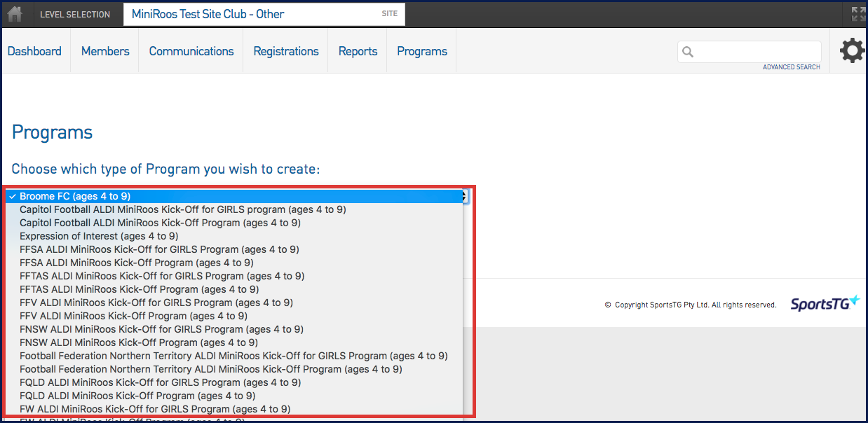This screenshot has height=423, width=868.
Task: Choose FFV ALDI MiniRoos Kick-Off Program
Action: tap(234, 316)
